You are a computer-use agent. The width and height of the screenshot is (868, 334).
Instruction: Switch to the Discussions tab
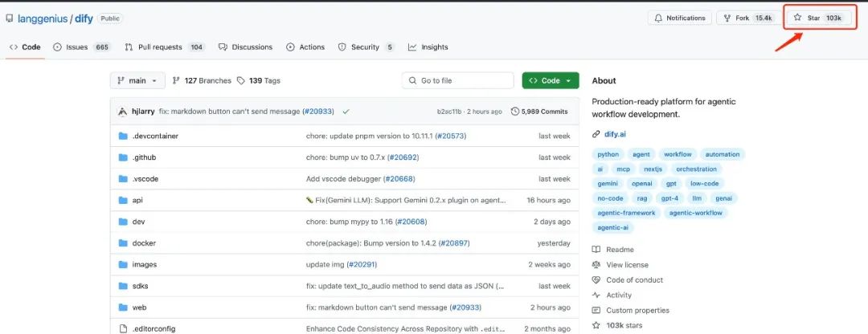[246, 47]
